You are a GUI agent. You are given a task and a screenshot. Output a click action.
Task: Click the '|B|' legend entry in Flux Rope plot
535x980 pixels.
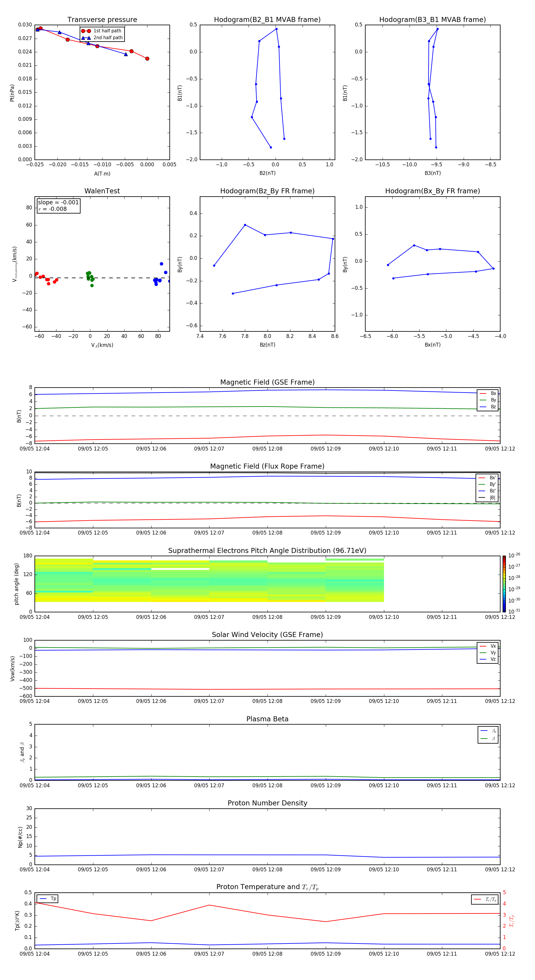(x=487, y=498)
